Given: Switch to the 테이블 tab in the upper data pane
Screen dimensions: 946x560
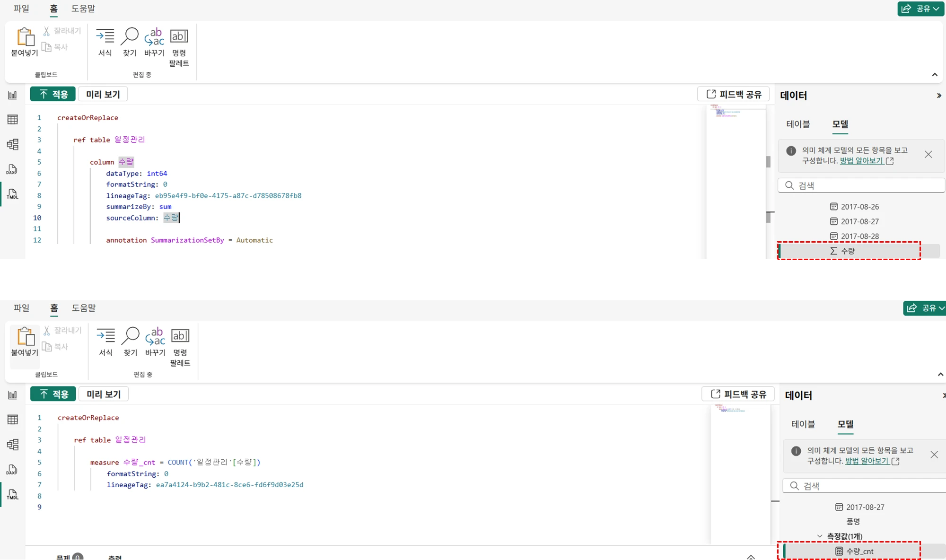Looking at the screenshot, I should coord(798,124).
